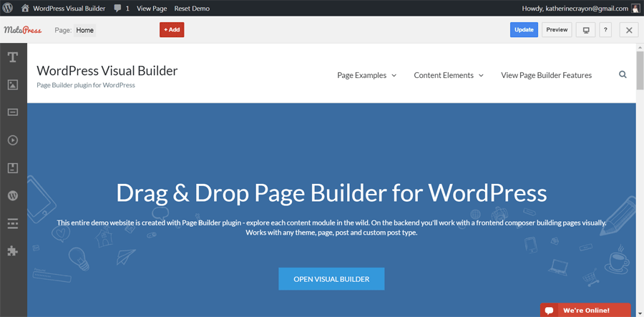Open the comments bubble in admin bar

pos(122,9)
